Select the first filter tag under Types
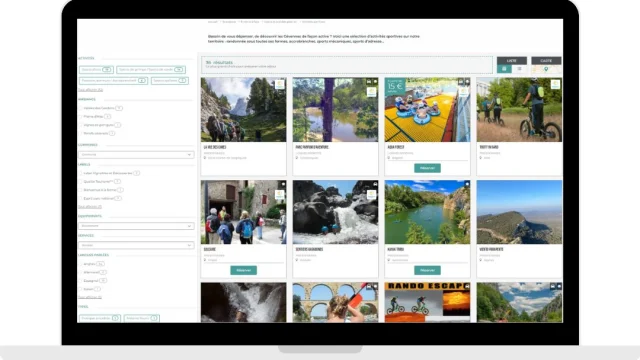This screenshot has height=360, width=640. click(100, 318)
